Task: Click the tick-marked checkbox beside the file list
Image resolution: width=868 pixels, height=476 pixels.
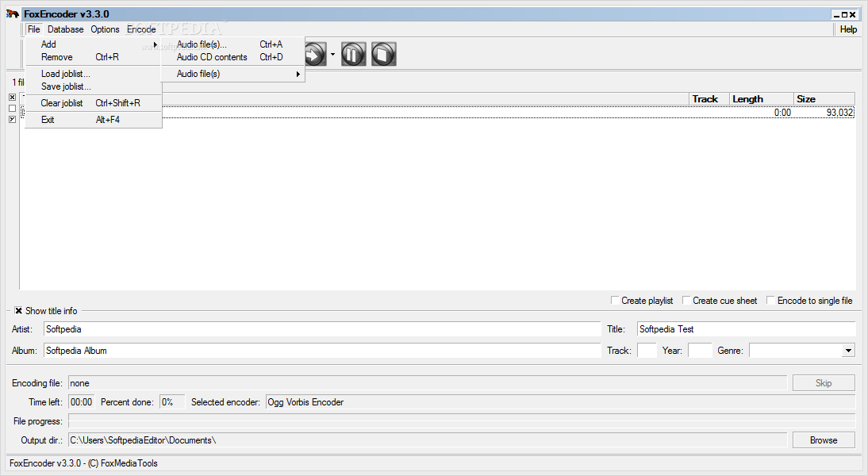Action: (12, 120)
